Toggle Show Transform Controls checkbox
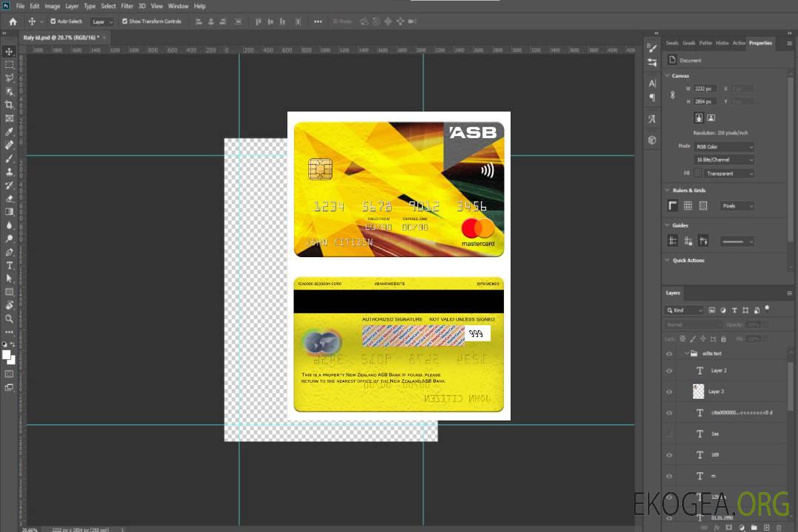This screenshot has height=532, width=798. 125,21
